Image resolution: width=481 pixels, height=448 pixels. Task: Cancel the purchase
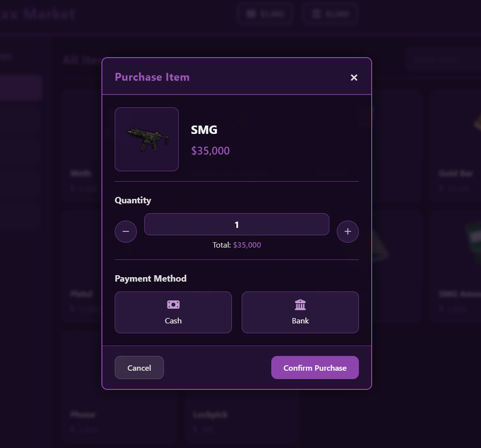[x=139, y=367]
